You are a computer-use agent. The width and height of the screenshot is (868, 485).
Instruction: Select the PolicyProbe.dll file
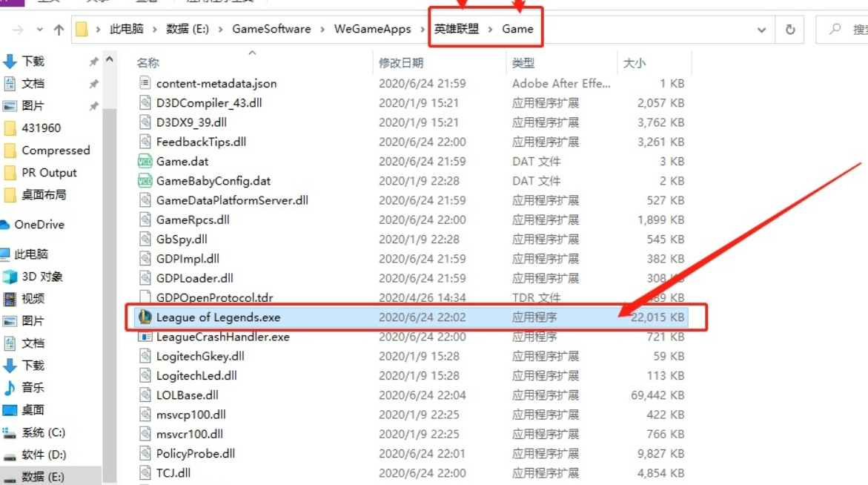tap(196, 453)
